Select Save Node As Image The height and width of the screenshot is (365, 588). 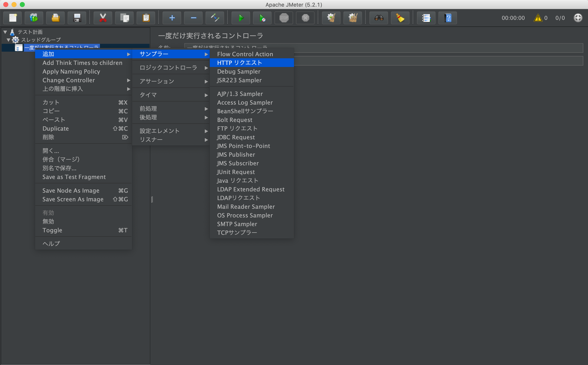(83, 191)
